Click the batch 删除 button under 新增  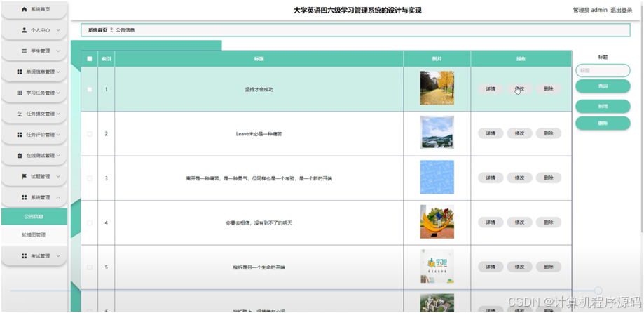tap(603, 123)
